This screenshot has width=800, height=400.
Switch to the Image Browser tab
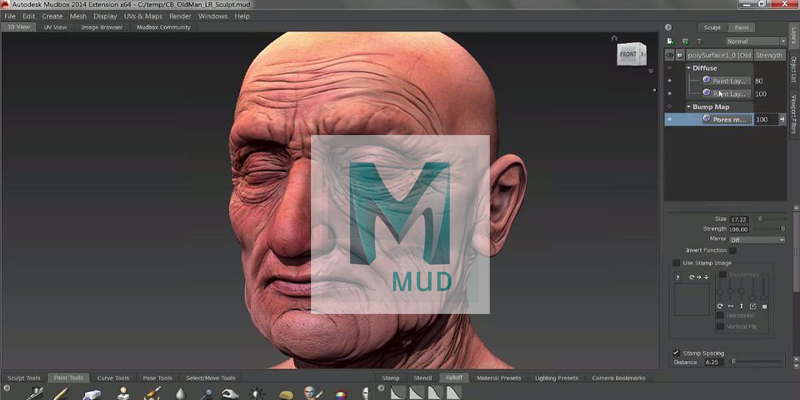102,28
